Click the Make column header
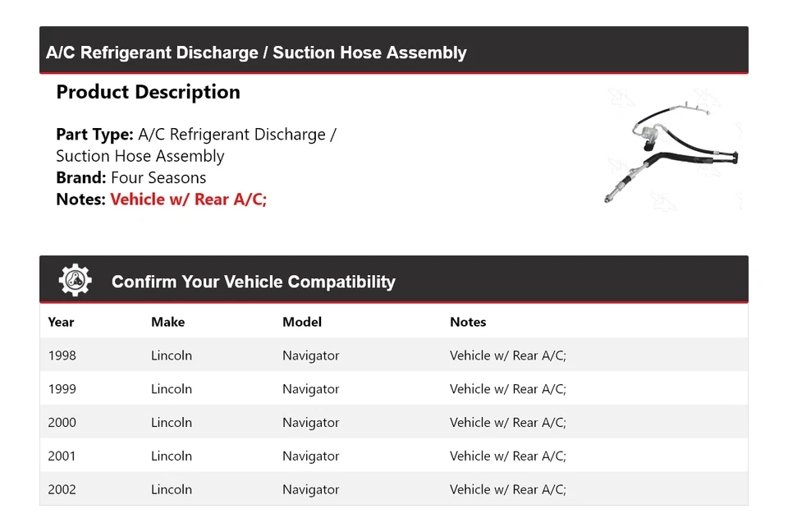 coord(167,322)
